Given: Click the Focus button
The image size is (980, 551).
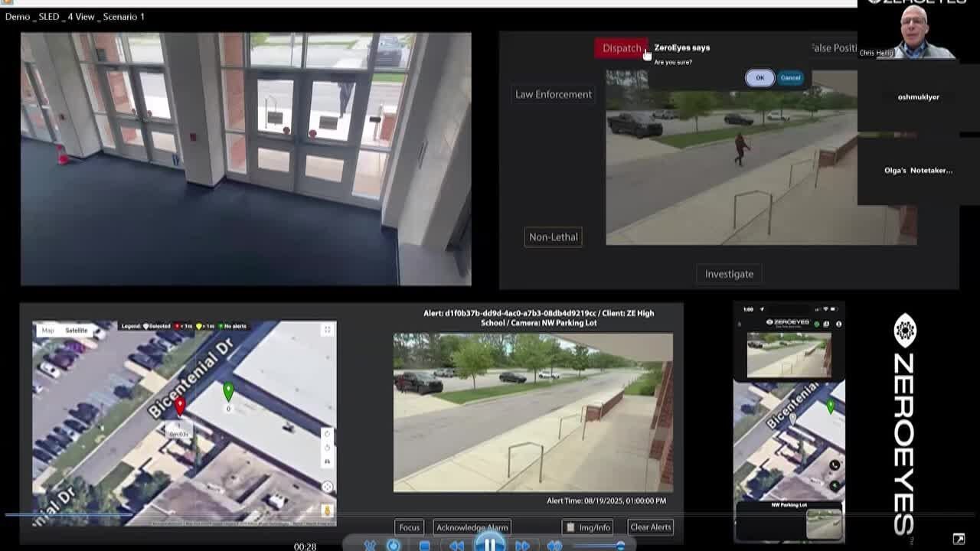Looking at the screenshot, I should pyautogui.click(x=409, y=527).
